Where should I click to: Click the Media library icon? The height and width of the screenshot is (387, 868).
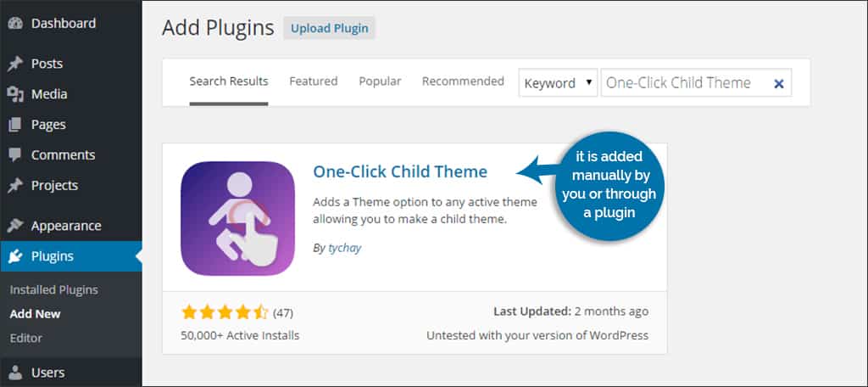[14, 94]
